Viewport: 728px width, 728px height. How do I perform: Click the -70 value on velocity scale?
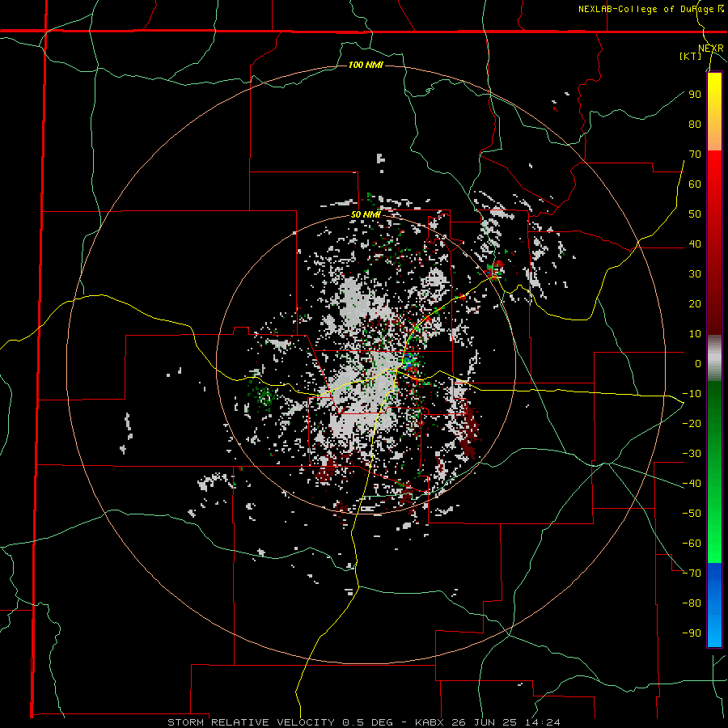point(692,574)
